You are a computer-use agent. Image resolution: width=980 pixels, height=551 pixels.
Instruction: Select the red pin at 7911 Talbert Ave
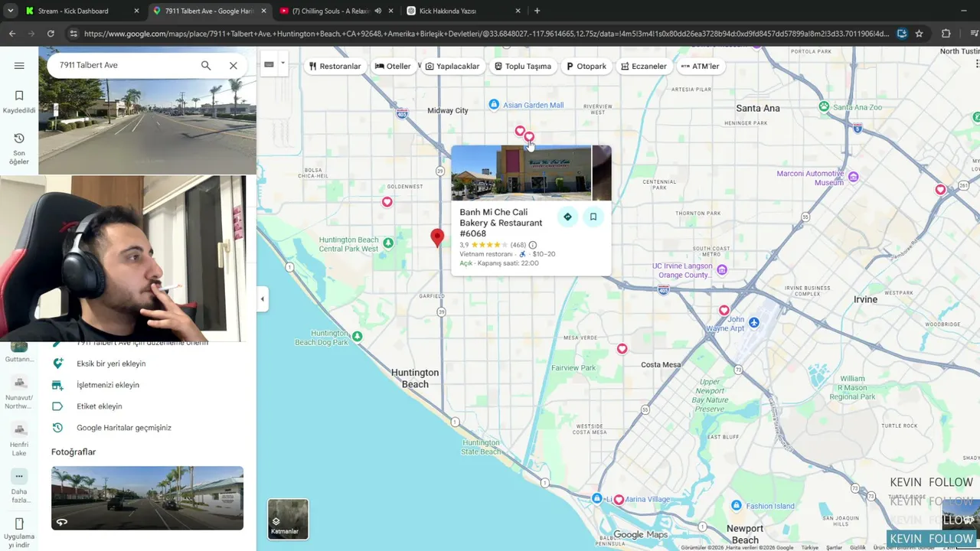click(437, 238)
